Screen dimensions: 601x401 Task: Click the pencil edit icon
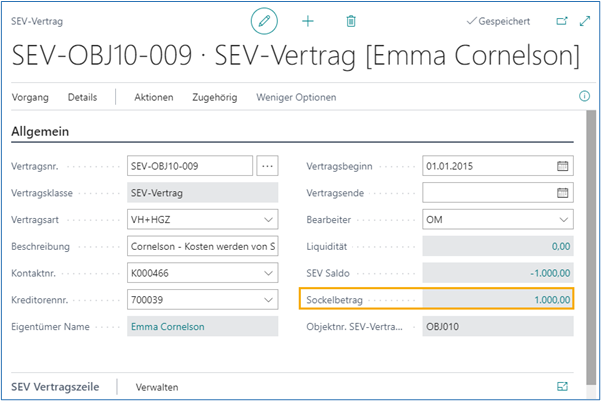[x=264, y=21]
